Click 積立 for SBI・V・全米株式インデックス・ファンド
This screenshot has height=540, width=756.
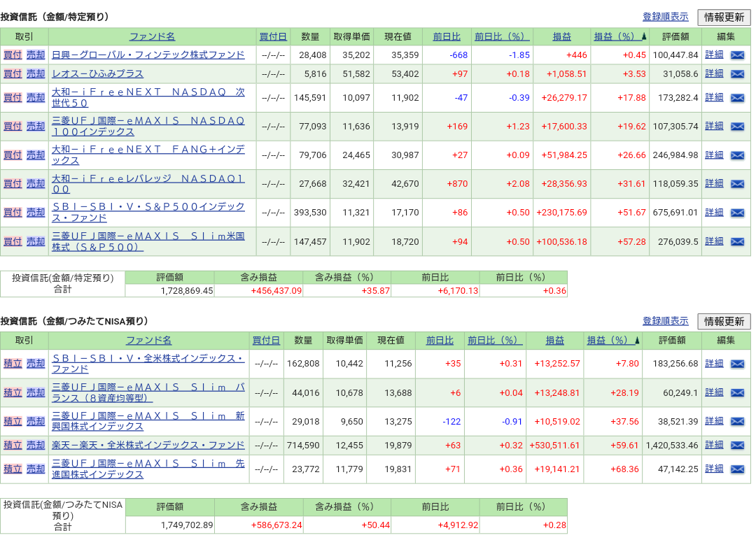(13, 364)
